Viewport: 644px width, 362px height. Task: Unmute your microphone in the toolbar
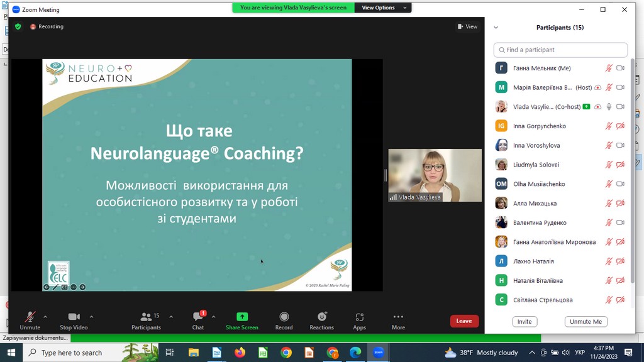29,319
